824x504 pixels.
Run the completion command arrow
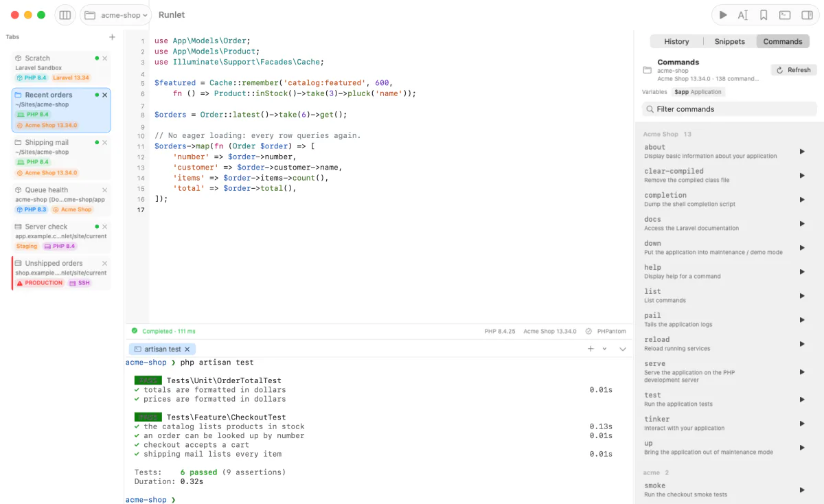coord(802,199)
